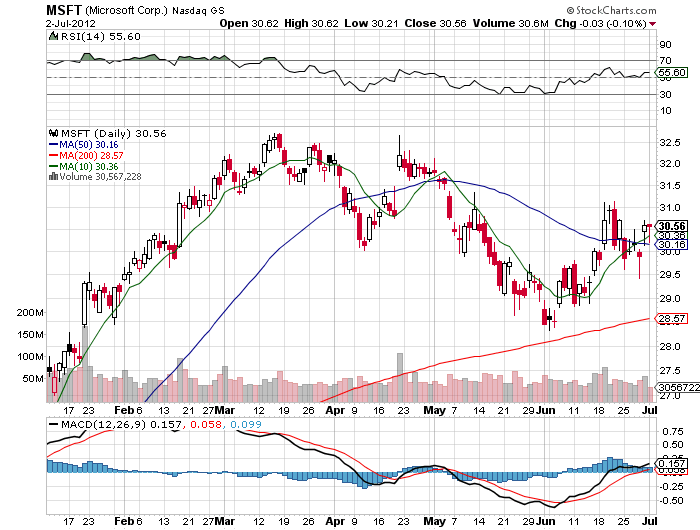Click the 50M volume axis label

click(x=33, y=379)
